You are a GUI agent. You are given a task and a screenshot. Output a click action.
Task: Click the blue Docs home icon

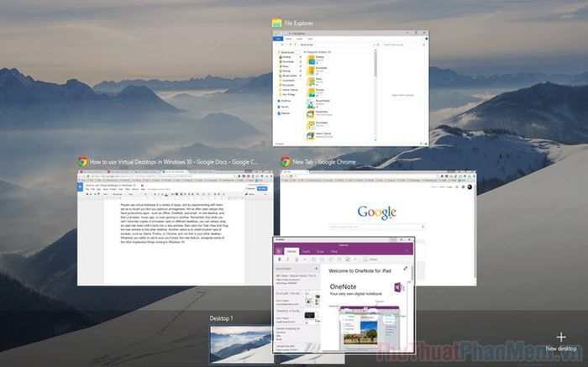[x=80, y=186]
